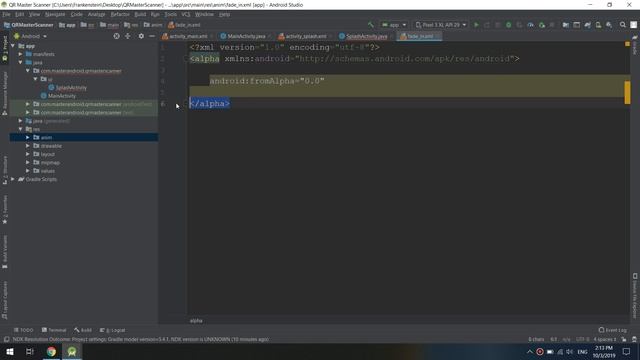Open the File menu
Image resolution: width=640 pixels, height=360 pixels.
click(7, 14)
